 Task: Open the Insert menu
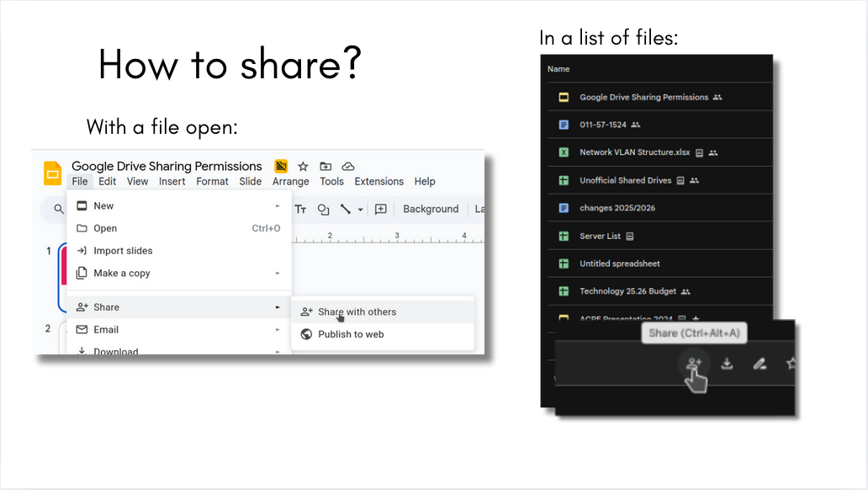[x=172, y=181]
